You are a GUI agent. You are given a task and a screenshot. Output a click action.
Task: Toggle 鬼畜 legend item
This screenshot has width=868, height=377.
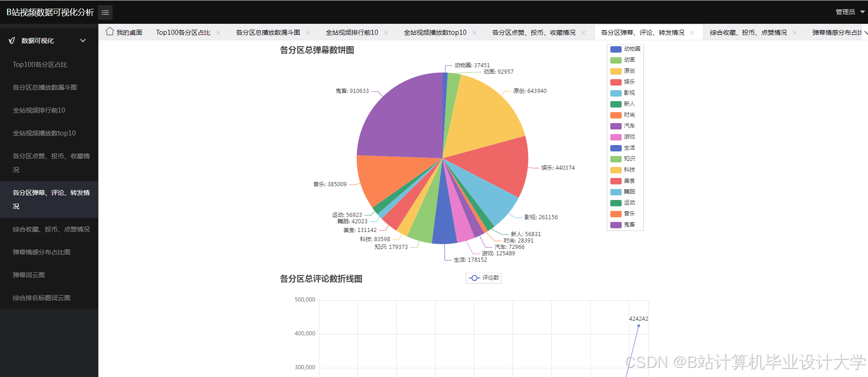623,225
